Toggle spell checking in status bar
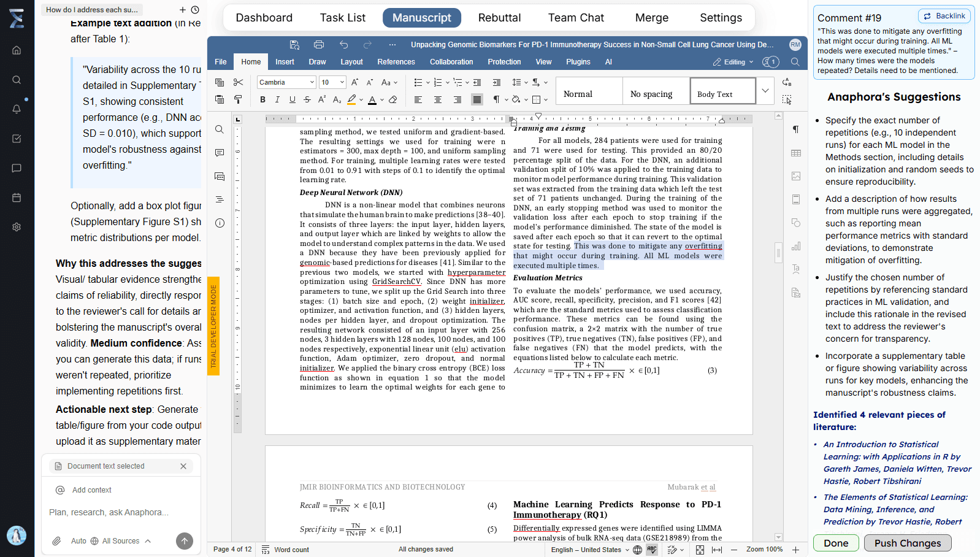This screenshot has height=557, width=980. pos(652,550)
